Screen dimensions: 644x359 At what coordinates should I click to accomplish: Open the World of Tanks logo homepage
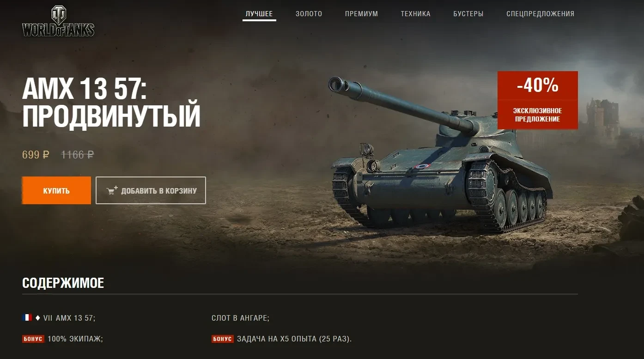[58, 21]
